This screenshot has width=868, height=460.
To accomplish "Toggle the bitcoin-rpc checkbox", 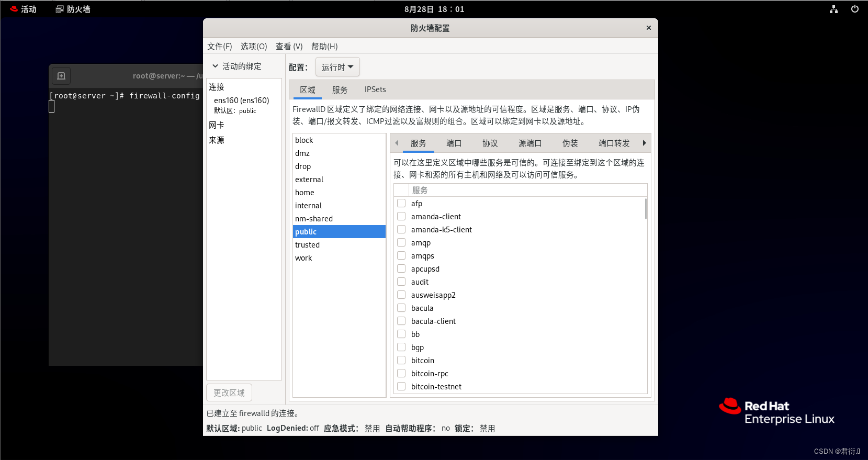I will pyautogui.click(x=401, y=373).
